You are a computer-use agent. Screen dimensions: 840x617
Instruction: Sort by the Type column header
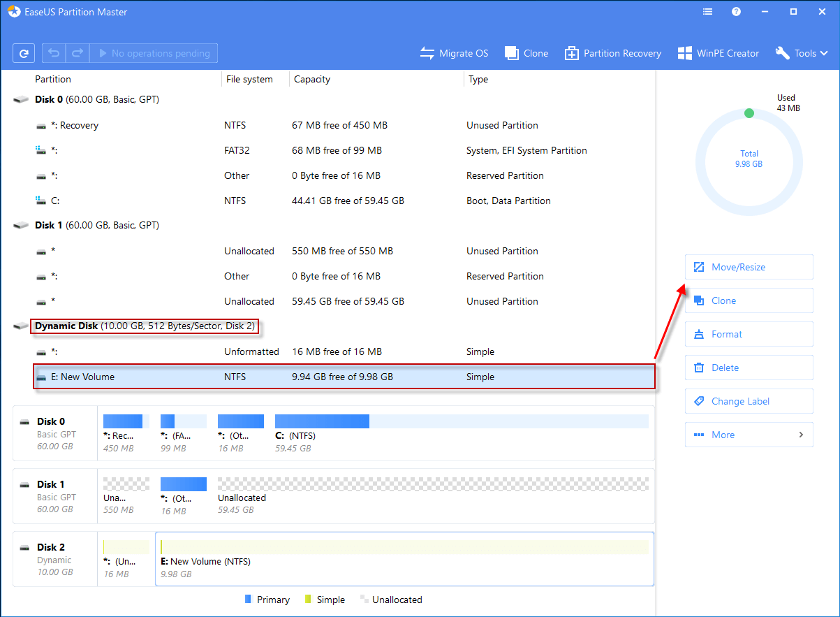pos(478,79)
